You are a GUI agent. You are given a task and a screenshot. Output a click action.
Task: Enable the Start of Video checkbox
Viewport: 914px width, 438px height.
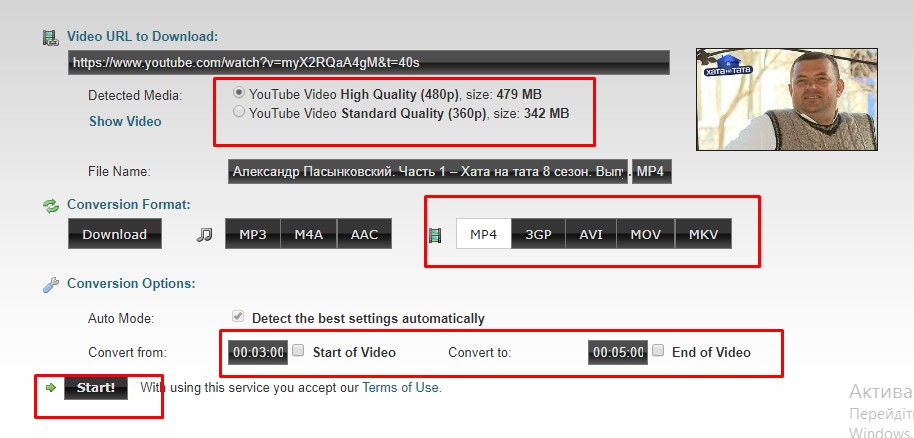click(x=298, y=351)
